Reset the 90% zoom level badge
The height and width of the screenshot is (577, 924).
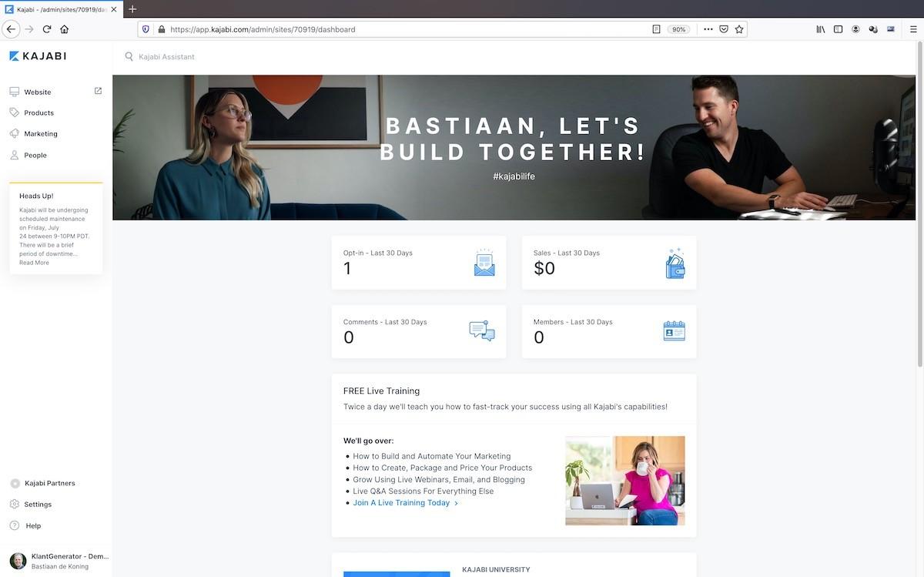[x=678, y=29]
